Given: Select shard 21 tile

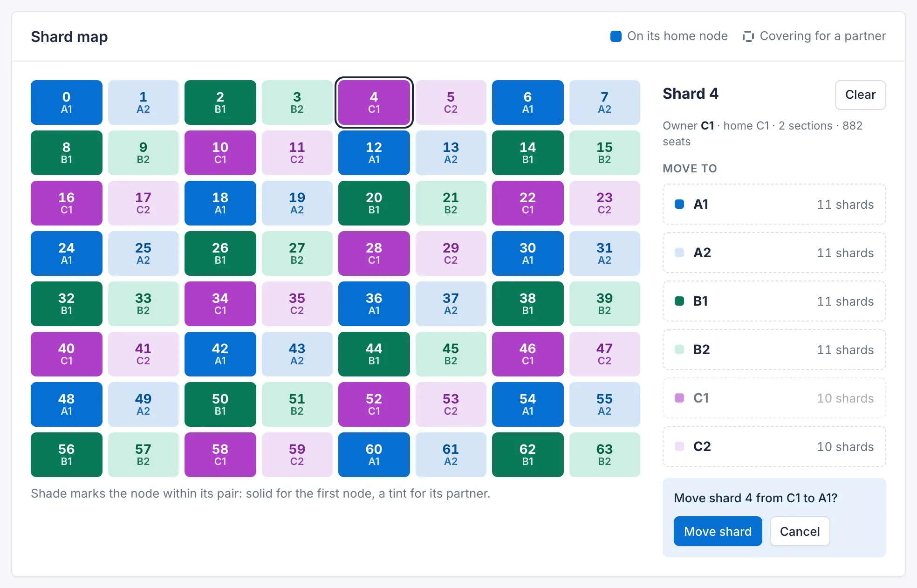Looking at the screenshot, I should (x=451, y=203).
